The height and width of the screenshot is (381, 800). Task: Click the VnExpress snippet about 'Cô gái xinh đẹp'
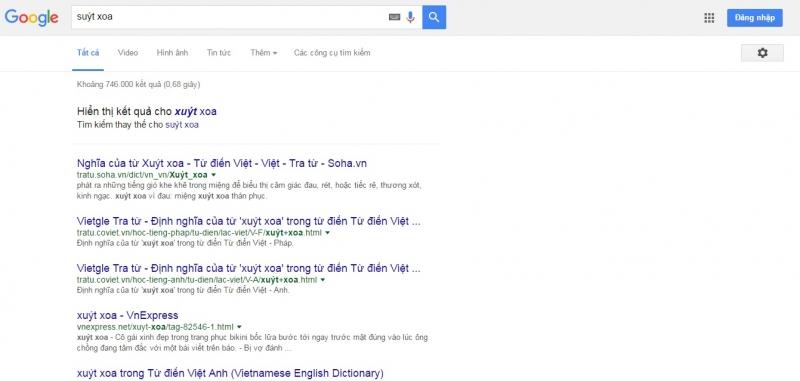pos(252,344)
